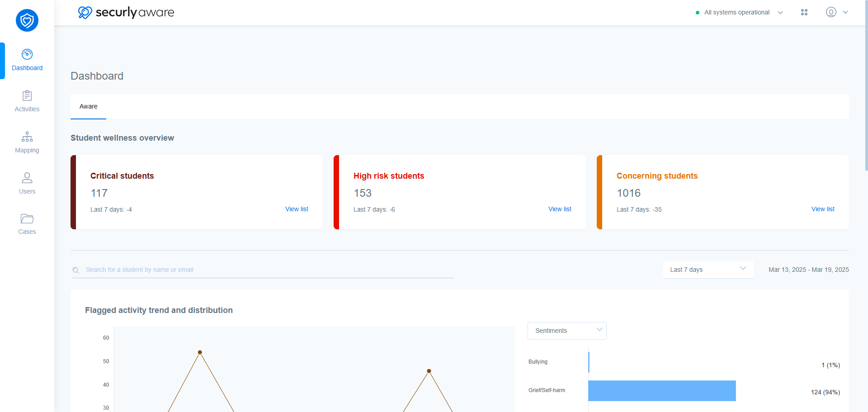
Task: Open the Dashboard sidebar icon
Action: 27,54
